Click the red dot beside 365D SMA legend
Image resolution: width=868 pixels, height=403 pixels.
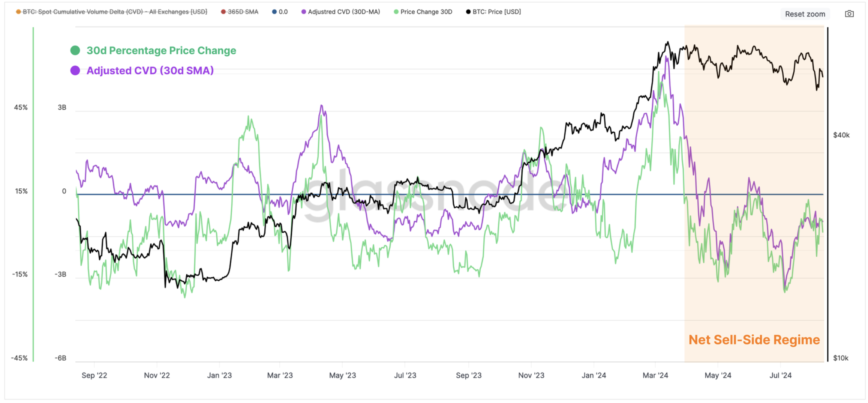223,12
